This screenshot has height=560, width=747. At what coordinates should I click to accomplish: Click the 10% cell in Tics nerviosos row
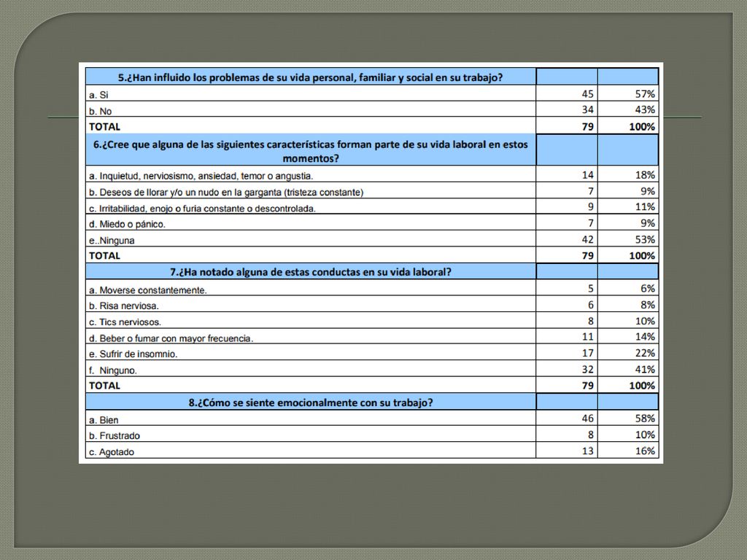pos(645,321)
